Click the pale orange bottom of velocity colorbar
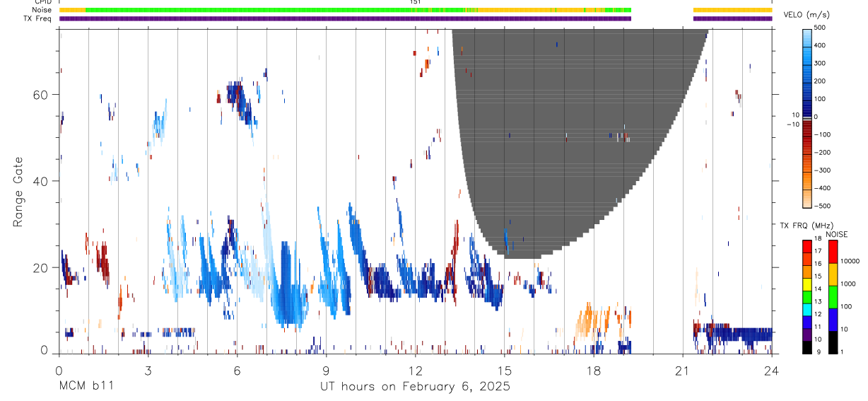The width and height of the screenshot is (868, 401). [807, 198]
